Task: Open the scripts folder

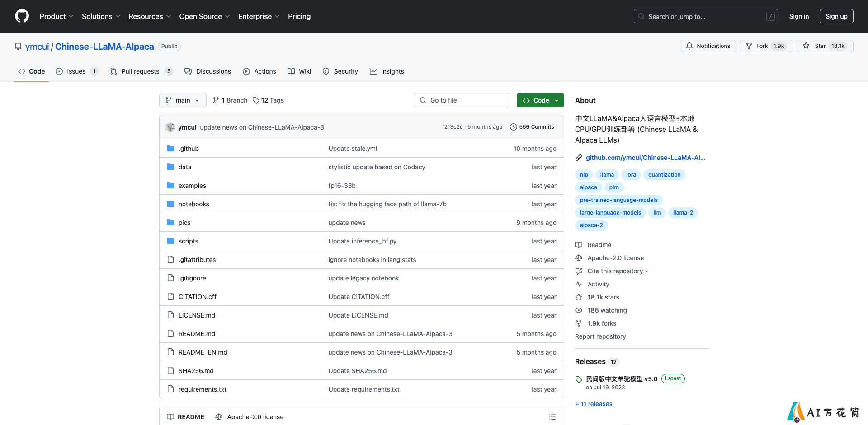Action: click(188, 241)
